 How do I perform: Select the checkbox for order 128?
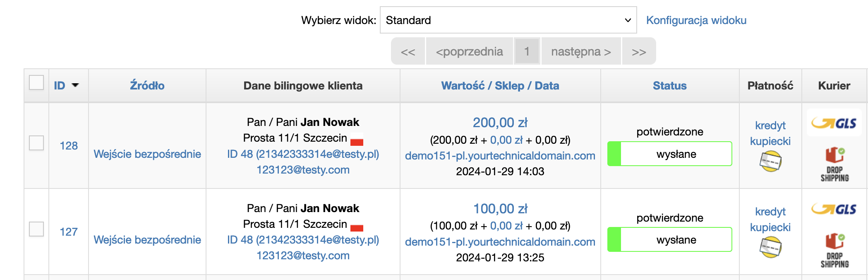[36, 143]
